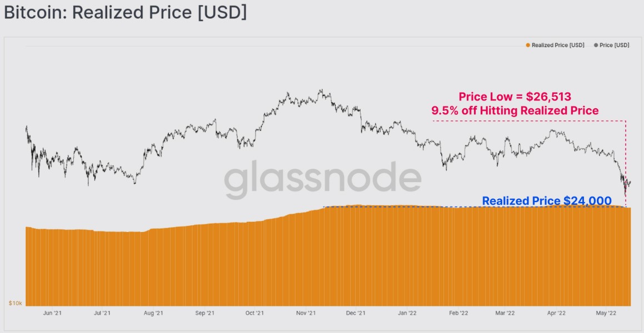This screenshot has width=644, height=333.
Task: Click the chart title Bitcoin: Realized Price
Action: tap(125, 13)
